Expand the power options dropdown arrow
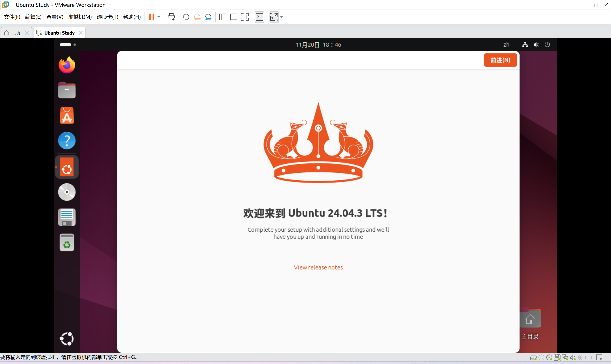This screenshot has height=364, width=611. tap(159, 17)
